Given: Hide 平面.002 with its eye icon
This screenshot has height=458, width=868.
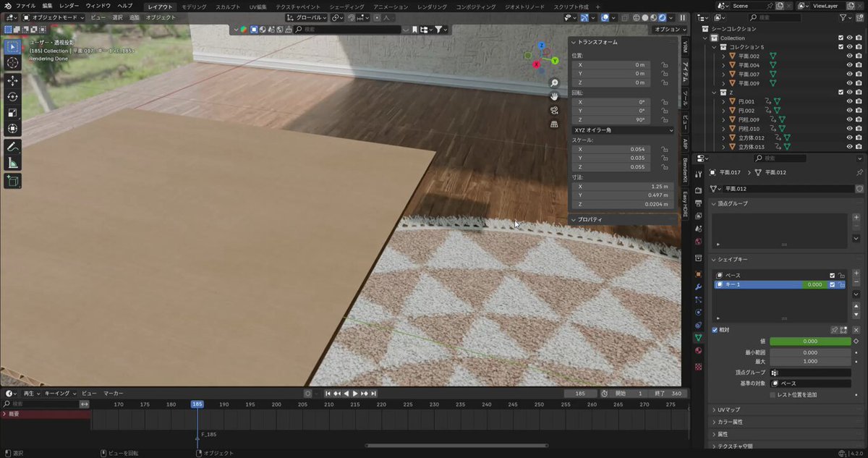Looking at the screenshot, I should click(849, 56).
